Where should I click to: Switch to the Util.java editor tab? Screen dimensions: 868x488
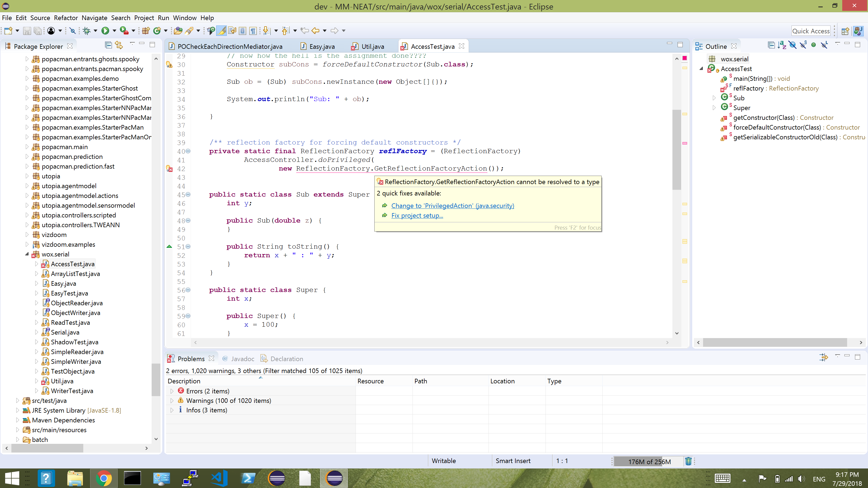[372, 46]
